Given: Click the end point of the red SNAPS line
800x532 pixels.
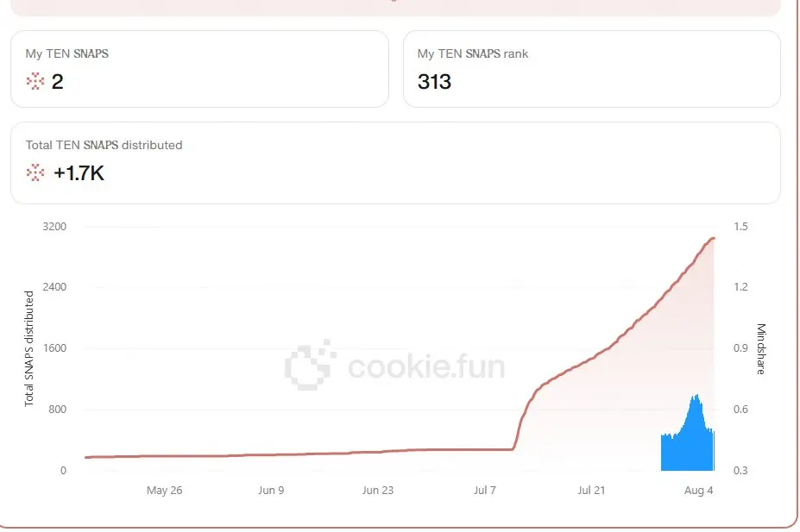Looking at the screenshot, I should (x=713, y=238).
